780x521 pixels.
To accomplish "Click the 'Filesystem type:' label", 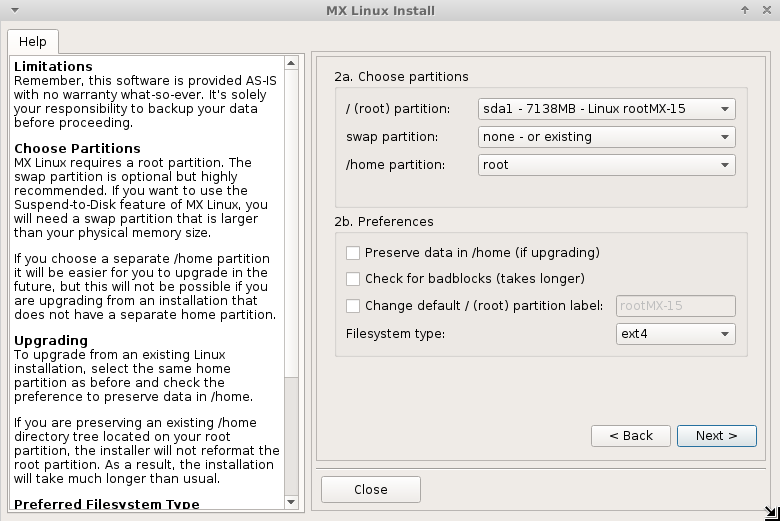I will pyautogui.click(x=395, y=333).
